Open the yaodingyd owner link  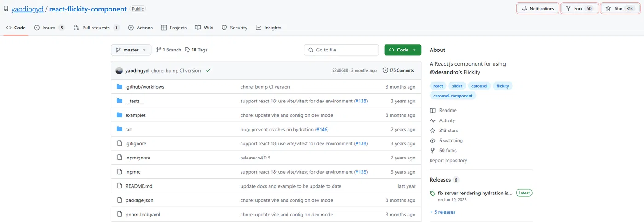27,9
